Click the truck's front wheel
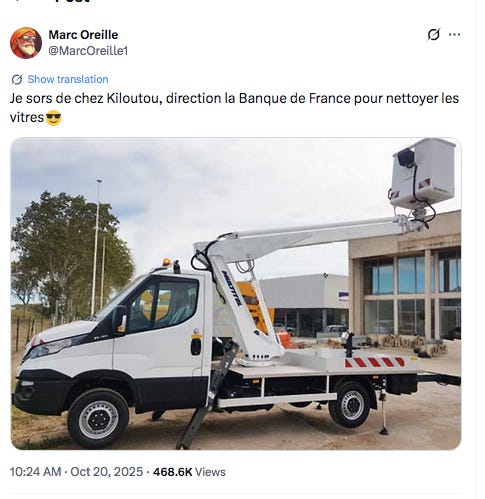This screenshot has height=499, width=485. (98, 419)
